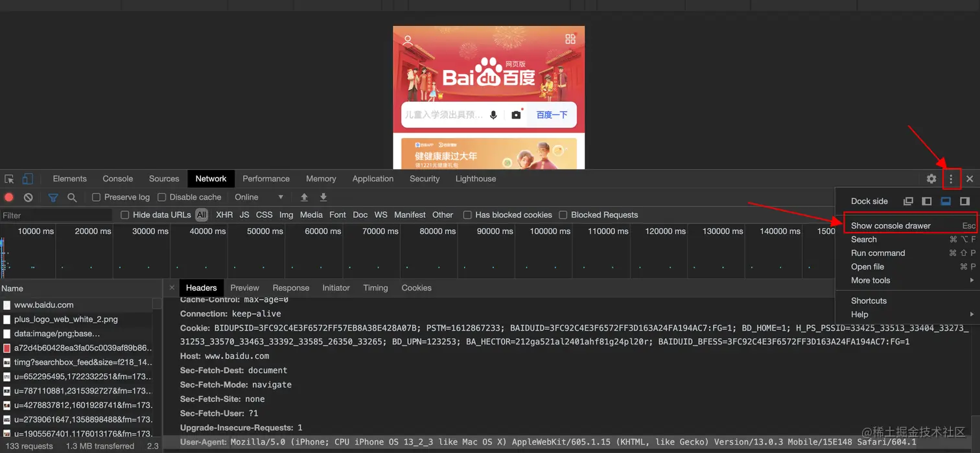Viewport: 980px width, 453px height.
Task: Clear the network log
Action: (28, 197)
